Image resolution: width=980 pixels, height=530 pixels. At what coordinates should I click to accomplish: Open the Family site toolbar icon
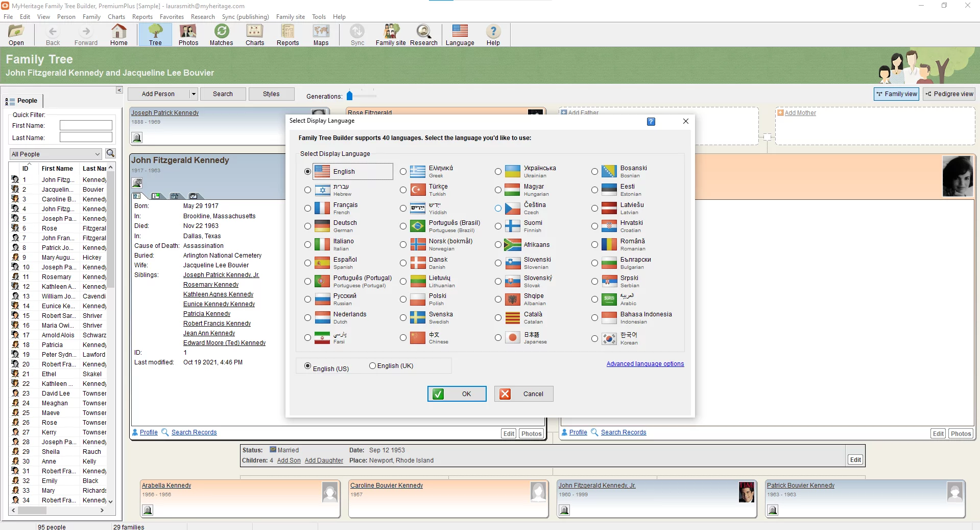391,35
